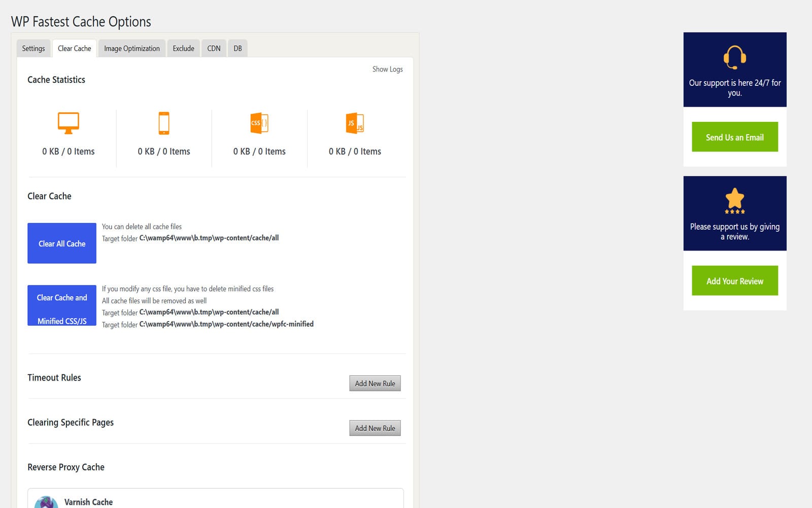
Task: Click the Send Us an Email button
Action: [x=735, y=137]
